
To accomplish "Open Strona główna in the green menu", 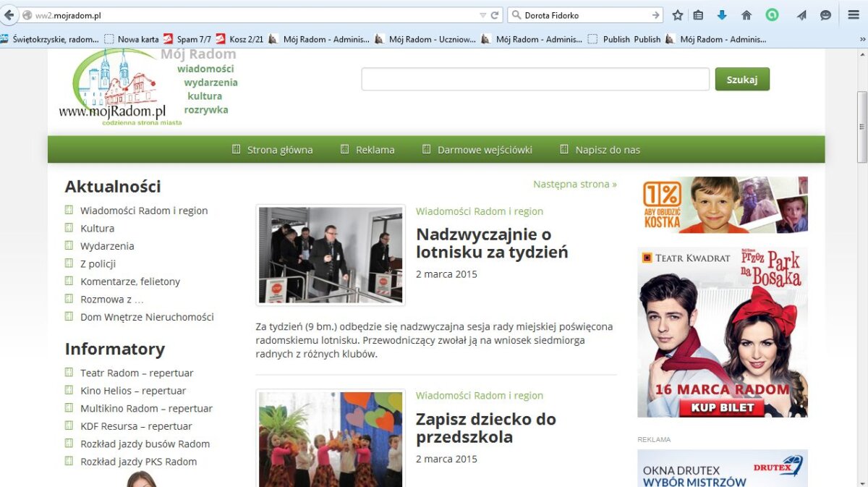I will (x=272, y=150).
